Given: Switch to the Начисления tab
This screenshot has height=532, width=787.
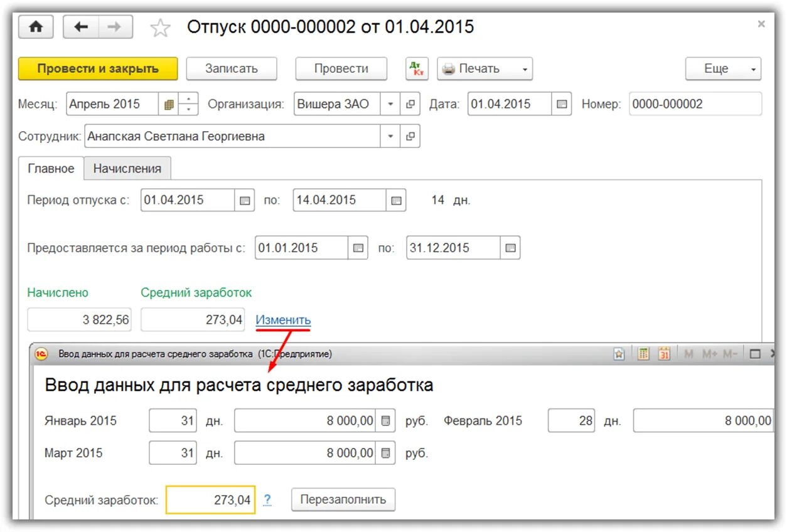Looking at the screenshot, I should click(x=127, y=168).
